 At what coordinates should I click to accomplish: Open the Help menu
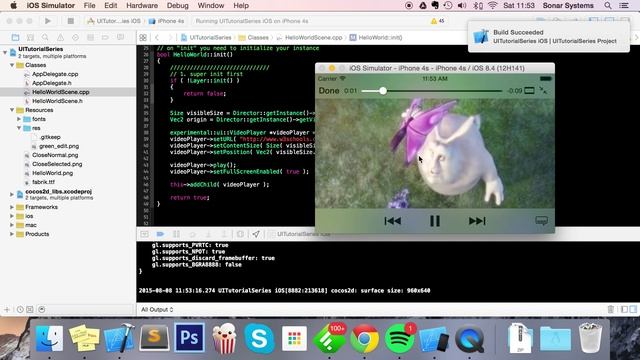point(241,6)
